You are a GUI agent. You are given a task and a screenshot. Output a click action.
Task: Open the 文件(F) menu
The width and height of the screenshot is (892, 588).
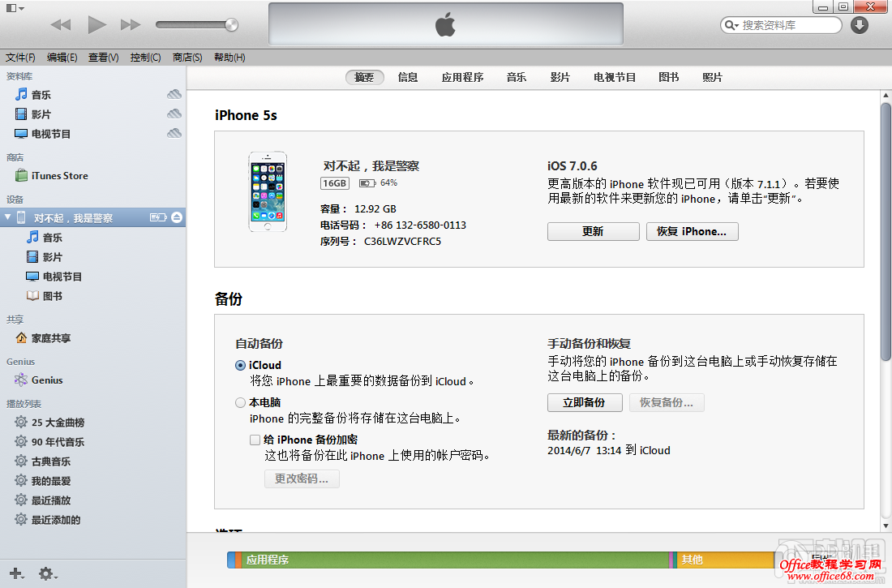click(x=20, y=58)
